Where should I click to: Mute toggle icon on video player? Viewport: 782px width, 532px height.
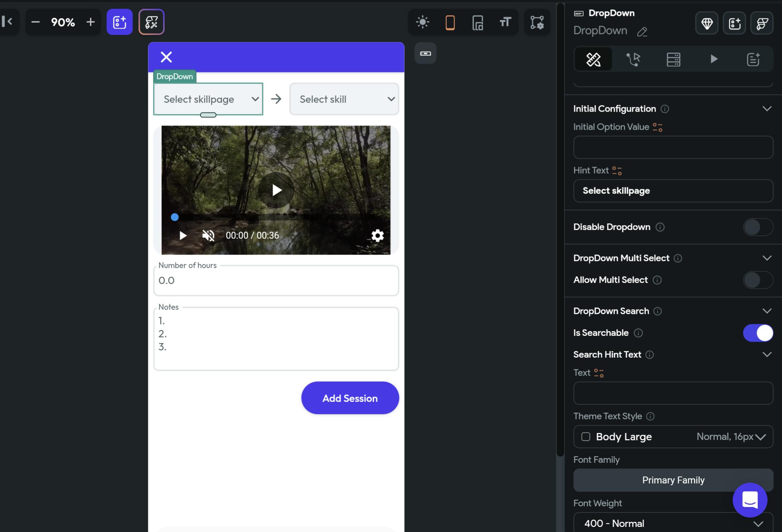coord(208,236)
